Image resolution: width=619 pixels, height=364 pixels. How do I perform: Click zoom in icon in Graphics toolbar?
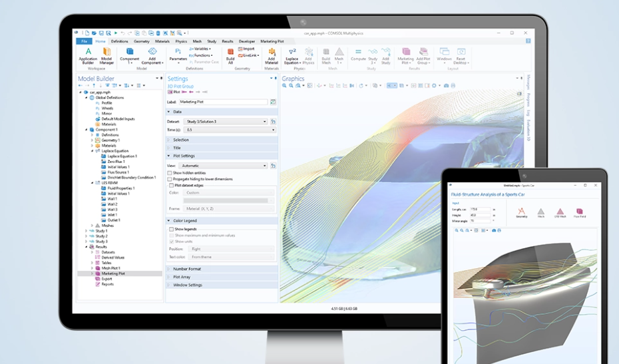284,86
